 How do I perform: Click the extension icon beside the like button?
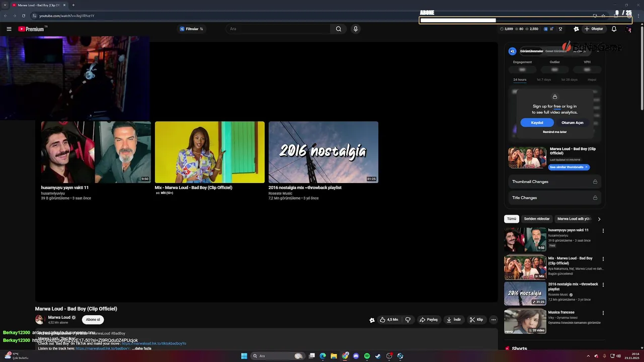click(372, 320)
